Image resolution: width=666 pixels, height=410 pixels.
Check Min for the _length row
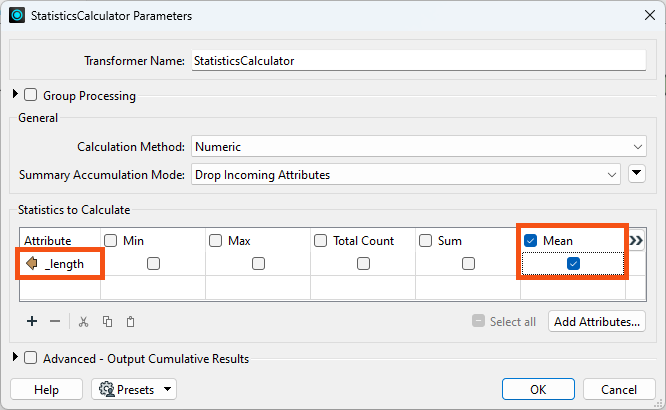pyautogui.click(x=153, y=264)
